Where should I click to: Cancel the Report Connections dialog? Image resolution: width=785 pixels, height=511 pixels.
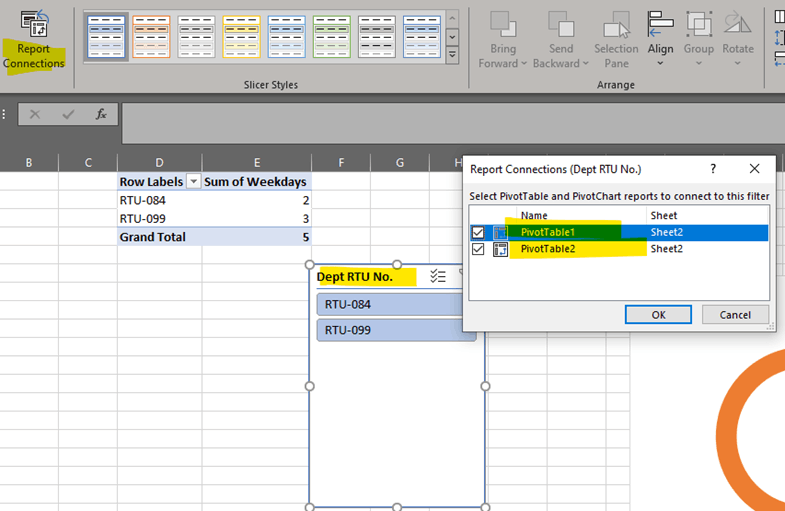point(735,315)
